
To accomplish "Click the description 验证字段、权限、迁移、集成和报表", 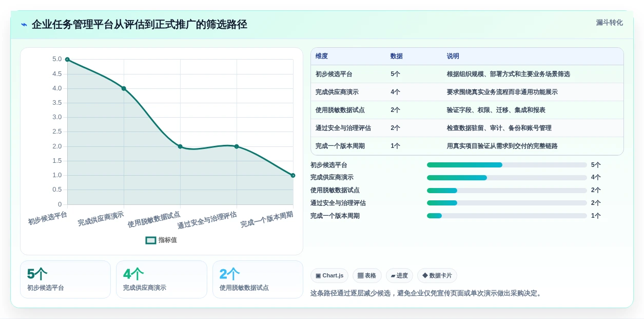I will pyautogui.click(x=496, y=110).
